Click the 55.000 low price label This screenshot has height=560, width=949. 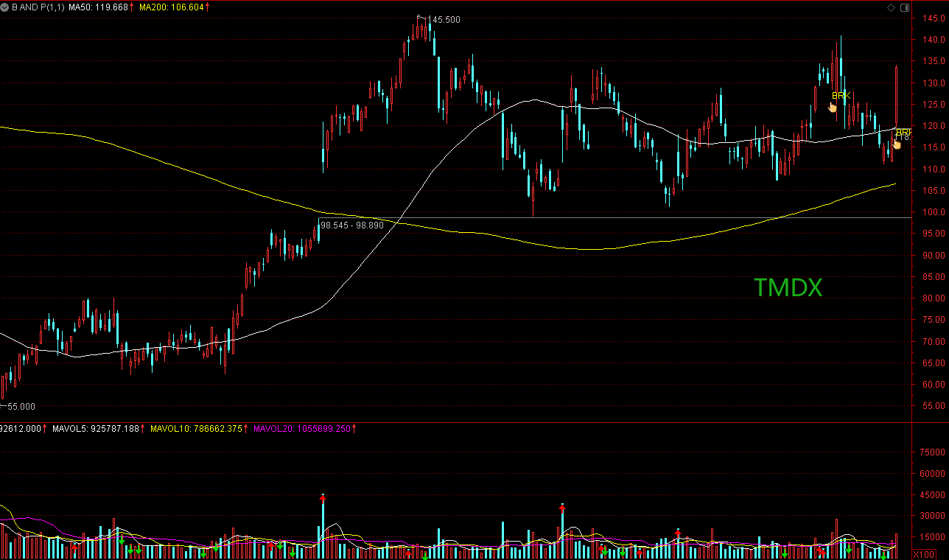click(x=21, y=406)
